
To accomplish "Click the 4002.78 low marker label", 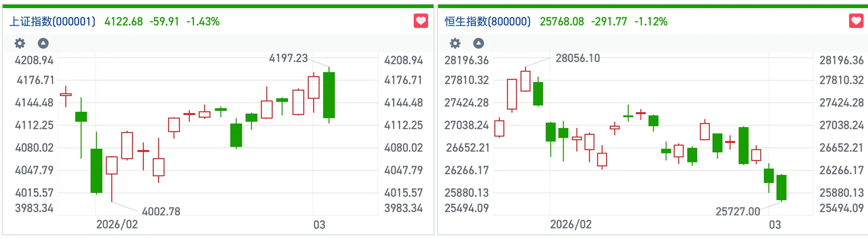I will click(161, 211).
